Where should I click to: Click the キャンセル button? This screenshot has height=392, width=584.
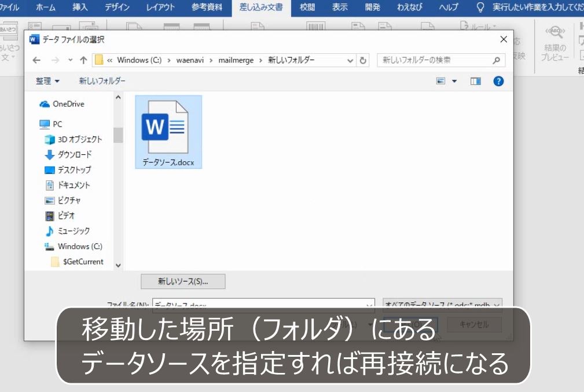475,324
